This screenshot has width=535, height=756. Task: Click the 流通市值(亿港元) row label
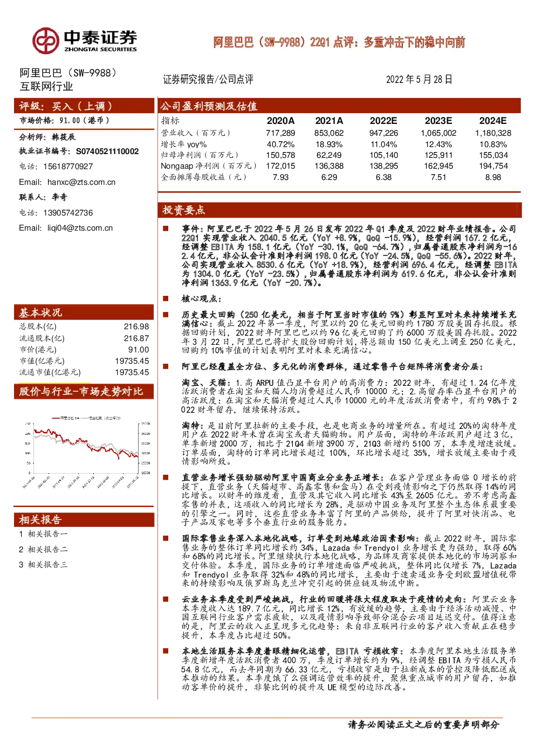click(50, 372)
